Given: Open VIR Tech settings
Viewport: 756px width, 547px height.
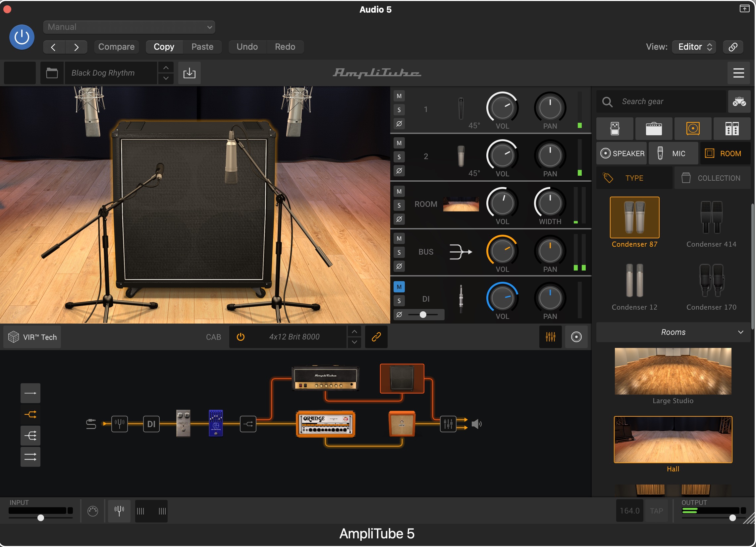Looking at the screenshot, I should pos(32,337).
